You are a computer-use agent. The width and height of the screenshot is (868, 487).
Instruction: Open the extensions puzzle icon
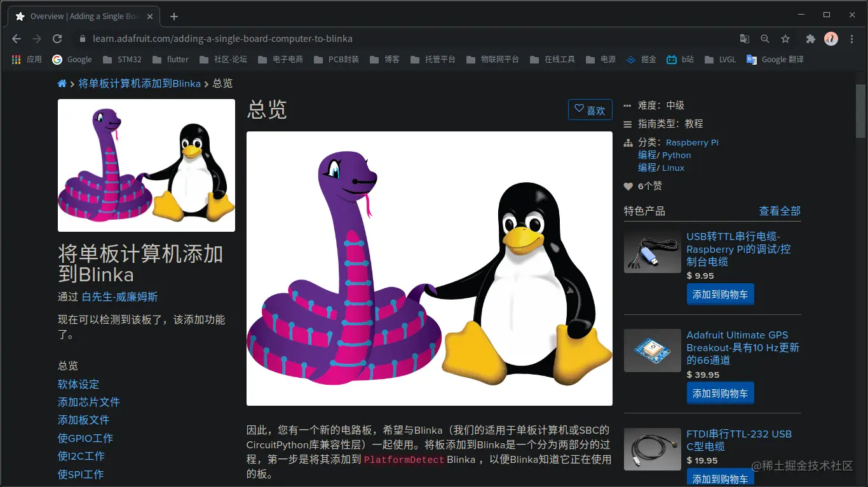(810, 39)
